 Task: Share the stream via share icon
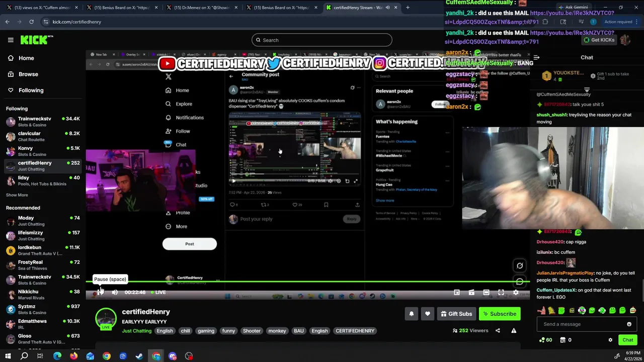click(498, 330)
